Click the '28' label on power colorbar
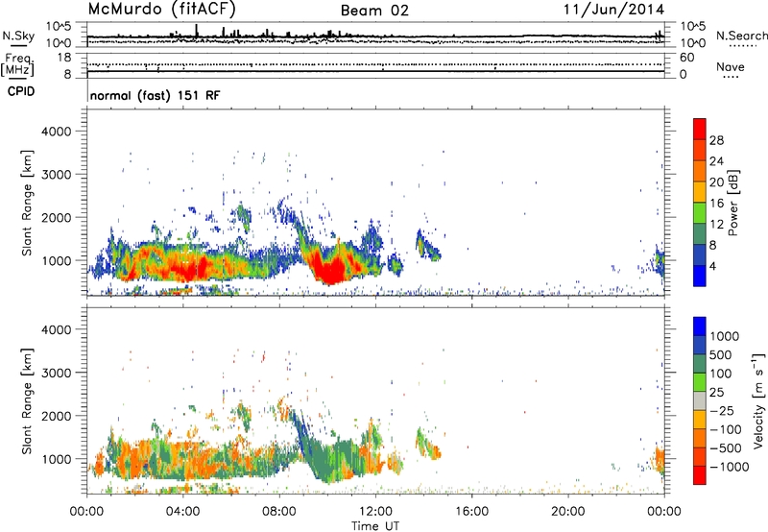 pyautogui.click(x=716, y=140)
